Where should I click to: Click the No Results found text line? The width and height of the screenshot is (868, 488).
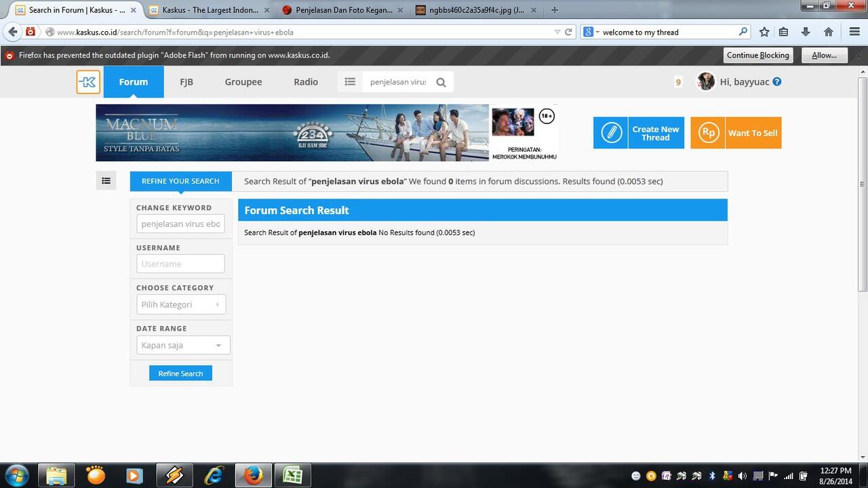coord(359,232)
